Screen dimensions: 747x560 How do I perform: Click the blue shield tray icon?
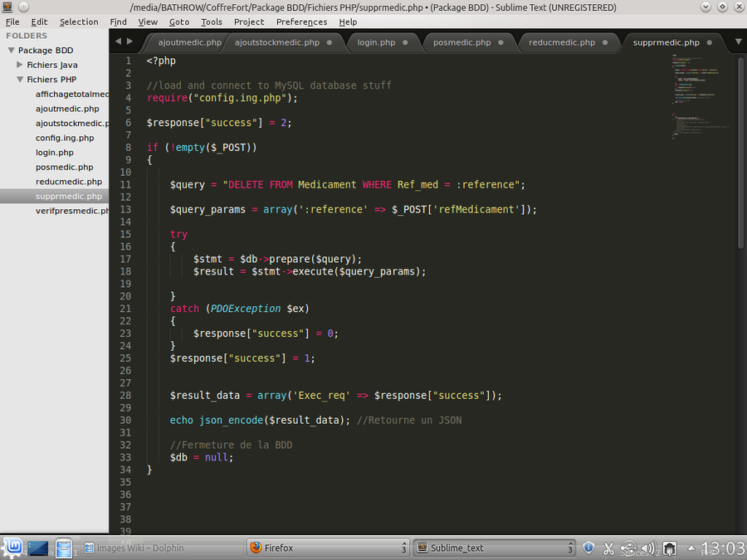588,548
